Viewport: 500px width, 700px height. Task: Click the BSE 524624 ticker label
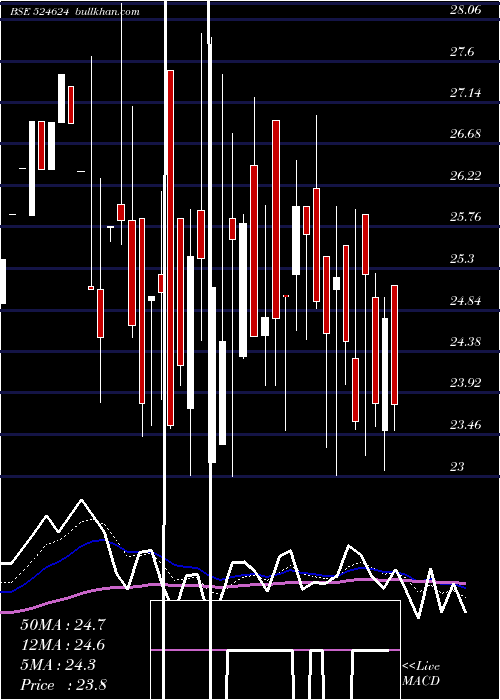pos(39,12)
